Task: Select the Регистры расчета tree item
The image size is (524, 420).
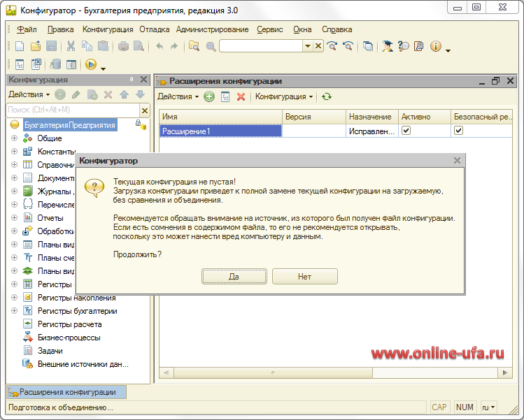Action: (x=69, y=324)
